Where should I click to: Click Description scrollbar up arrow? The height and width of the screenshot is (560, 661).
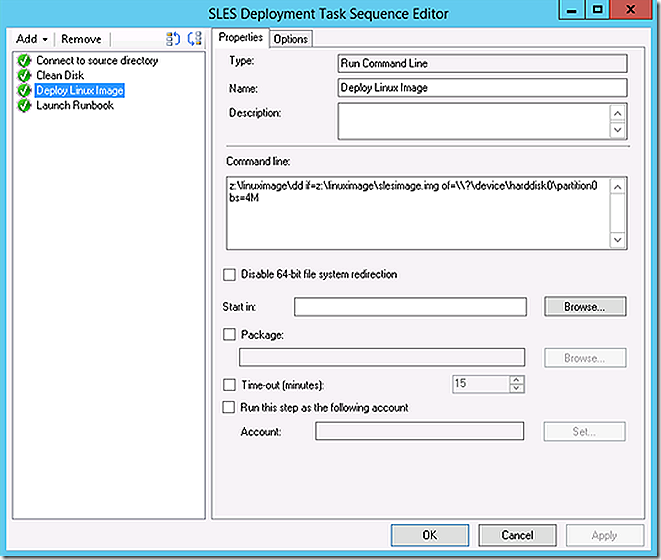(618, 113)
